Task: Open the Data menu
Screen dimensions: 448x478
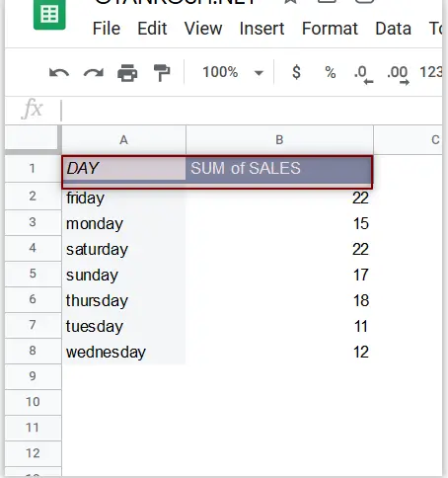Action: 393,29
